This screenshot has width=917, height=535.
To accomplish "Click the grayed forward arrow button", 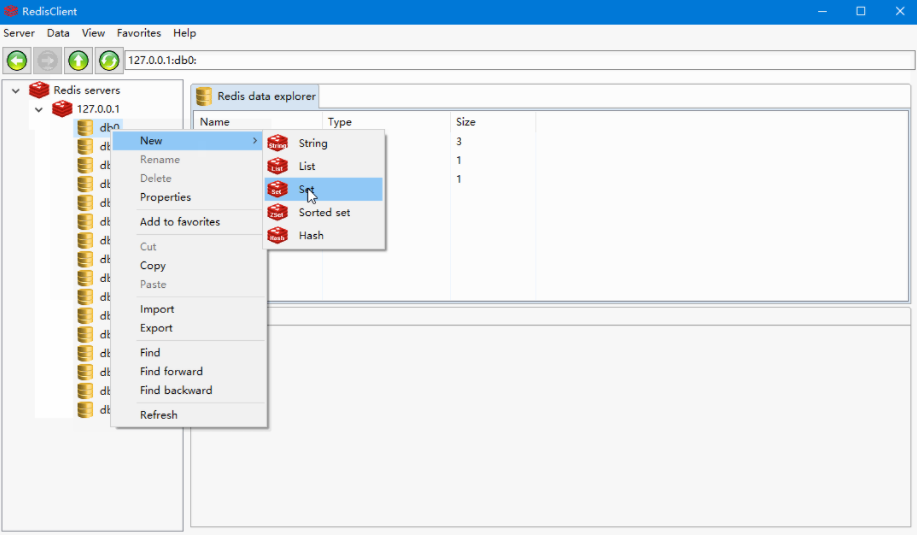I will (x=47, y=60).
